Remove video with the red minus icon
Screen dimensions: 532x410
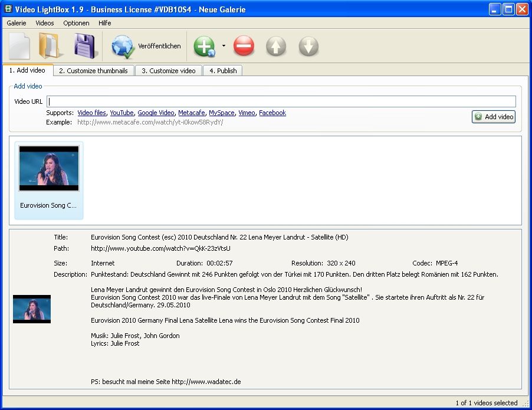[x=244, y=46]
